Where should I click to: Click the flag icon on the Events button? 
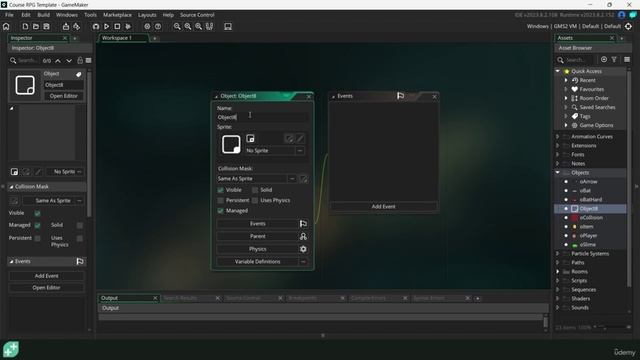pos(303,224)
